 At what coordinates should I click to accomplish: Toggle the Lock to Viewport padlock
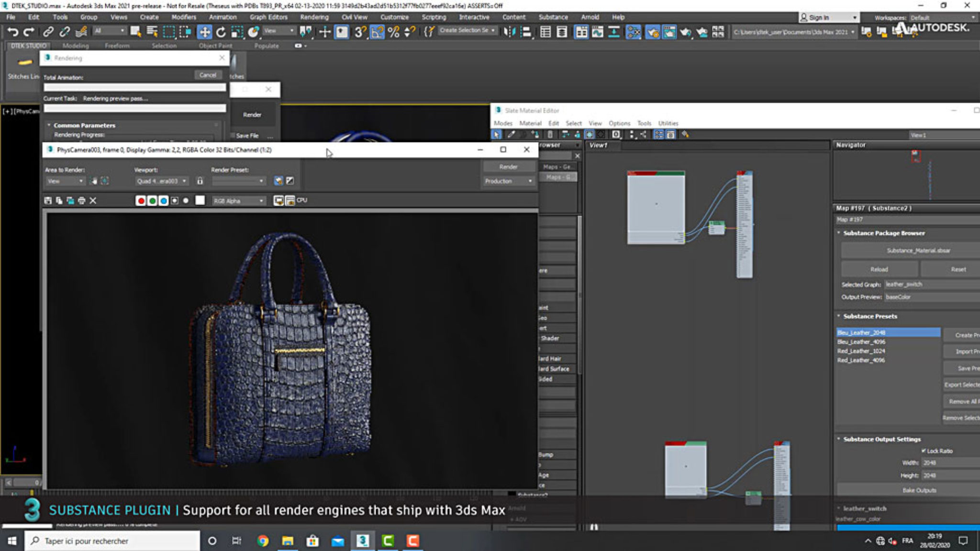click(x=200, y=181)
